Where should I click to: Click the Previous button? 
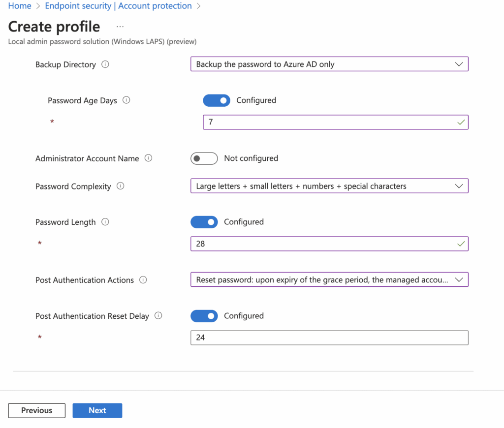(36, 410)
